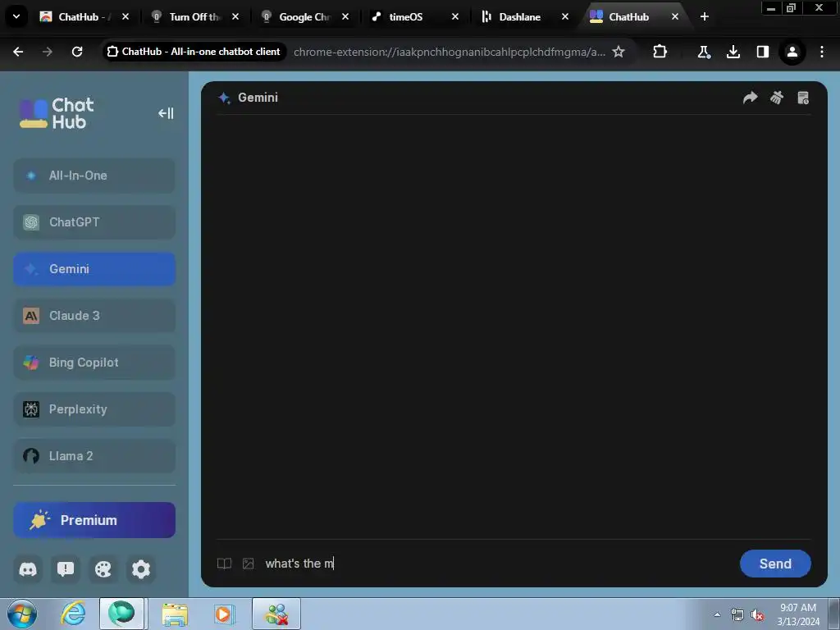The height and width of the screenshot is (630, 840).
Task: Switch to the first ChatHub tab
Action: click(78, 16)
